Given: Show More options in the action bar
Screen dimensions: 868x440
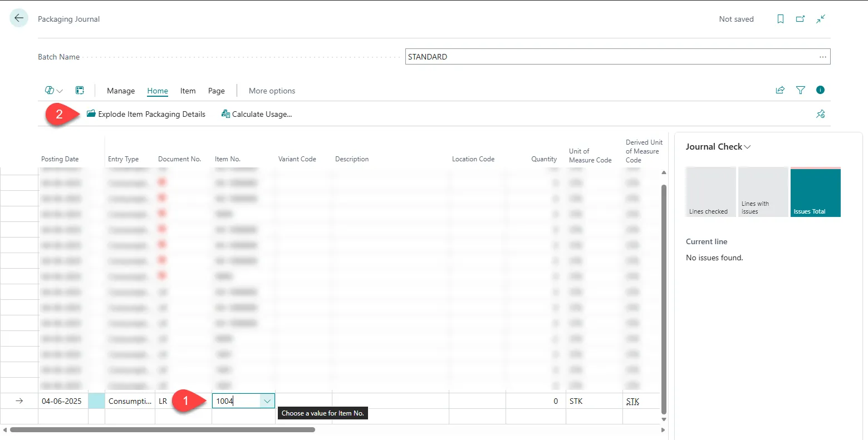Looking at the screenshot, I should pyautogui.click(x=272, y=91).
